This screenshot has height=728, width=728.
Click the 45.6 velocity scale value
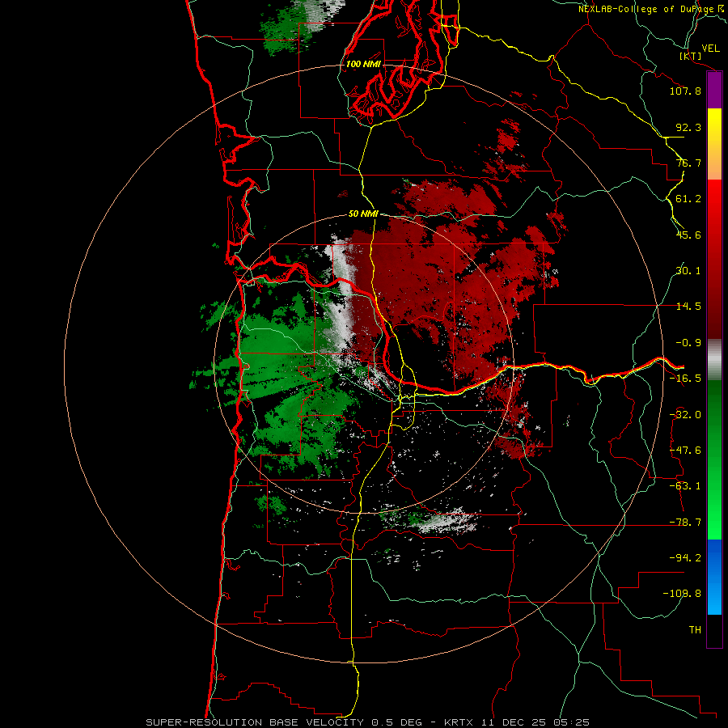tap(688, 235)
